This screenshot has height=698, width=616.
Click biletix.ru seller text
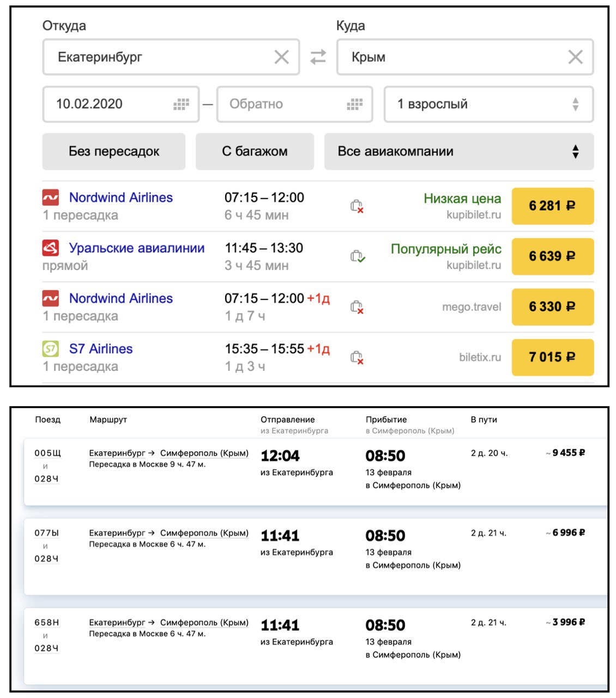coord(480,357)
